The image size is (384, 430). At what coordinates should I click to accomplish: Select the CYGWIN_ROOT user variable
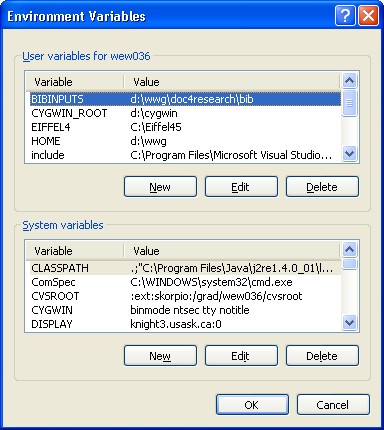point(185,113)
